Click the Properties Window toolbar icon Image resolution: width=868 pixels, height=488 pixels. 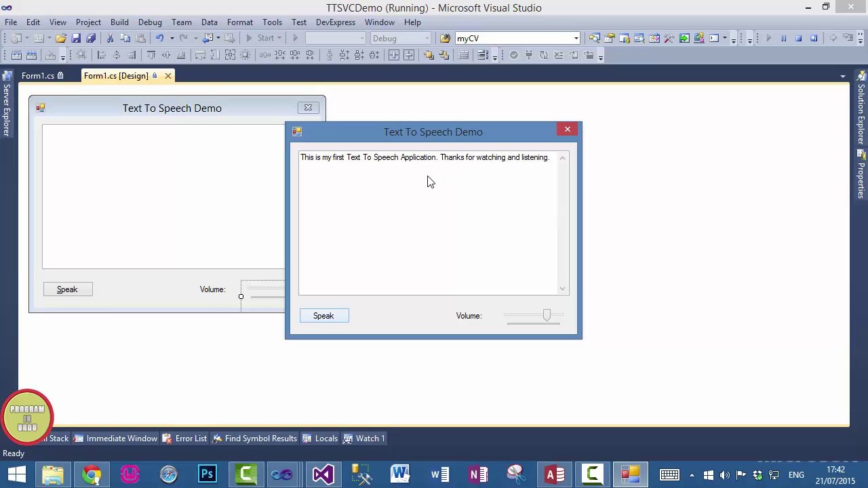point(609,38)
